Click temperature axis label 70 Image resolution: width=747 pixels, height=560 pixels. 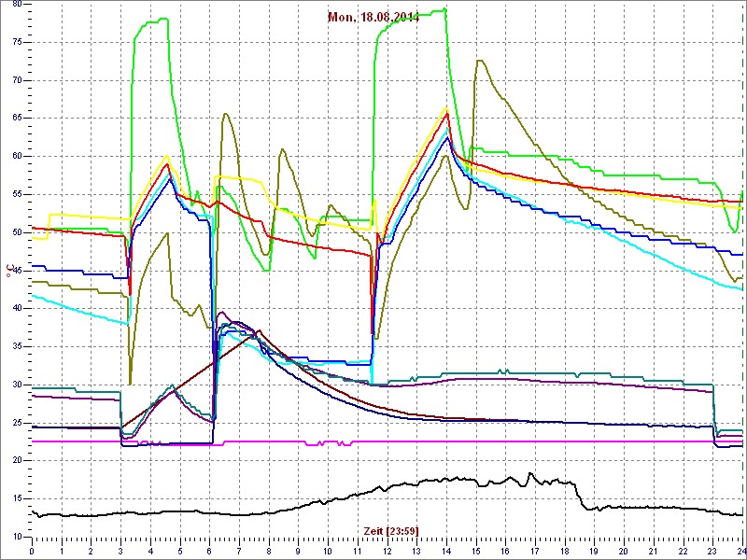[16, 80]
